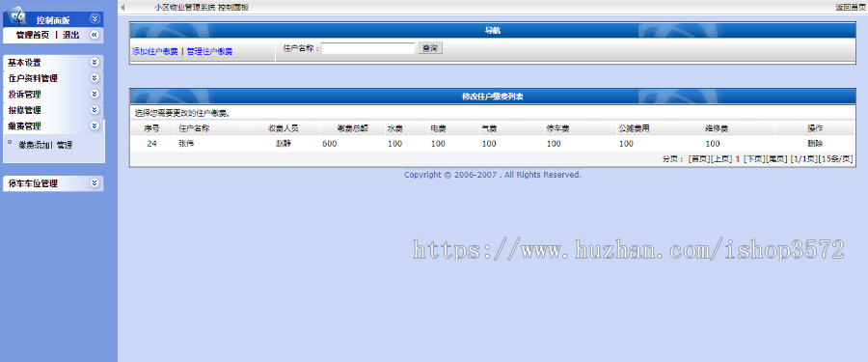Go to 首页 in pagination
The width and height of the screenshot is (868, 362).
[x=698, y=159]
